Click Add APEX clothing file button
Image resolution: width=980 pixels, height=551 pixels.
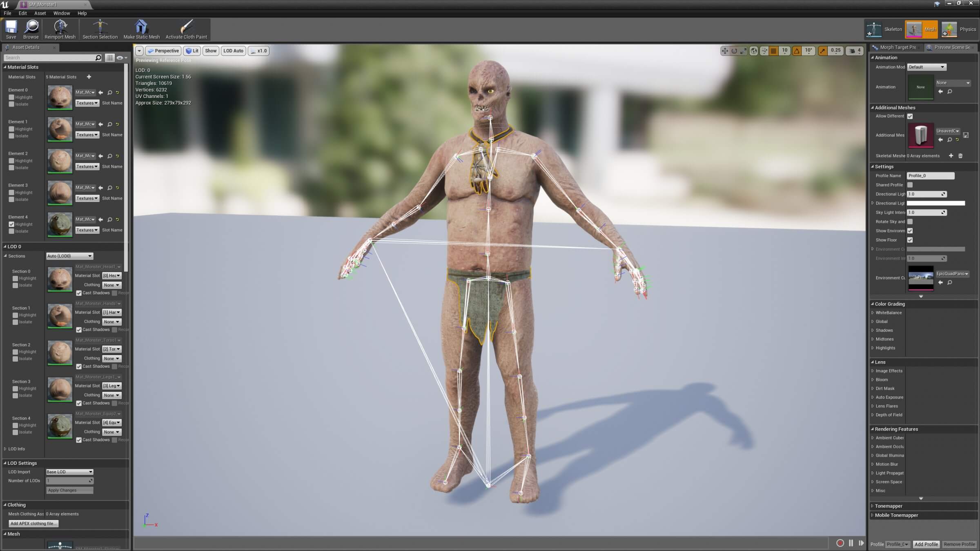(33, 523)
